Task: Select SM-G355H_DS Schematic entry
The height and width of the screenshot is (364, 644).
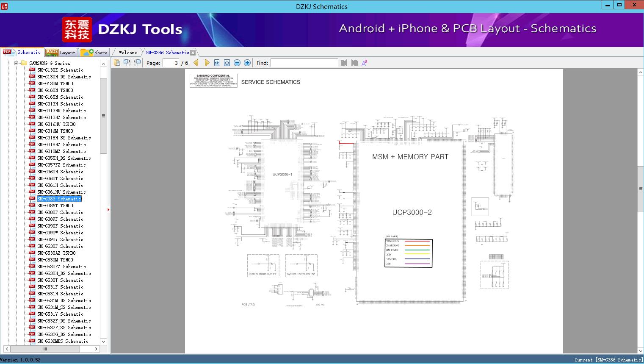Action: tap(64, 158)
